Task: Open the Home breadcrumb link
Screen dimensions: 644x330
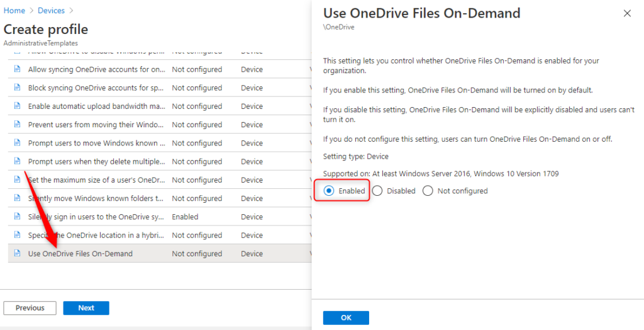Action: pyautogui.click(x=14, y=11)
